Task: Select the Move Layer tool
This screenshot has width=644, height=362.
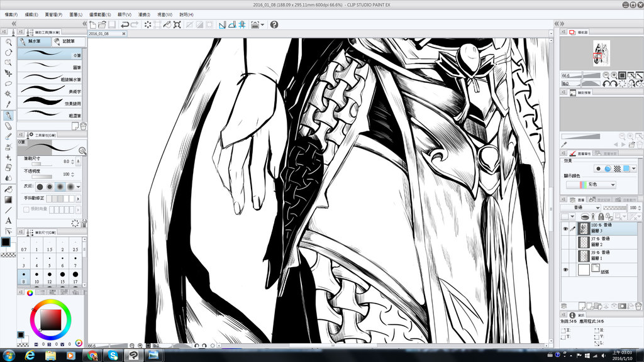Action: click(x=8, y=73)
